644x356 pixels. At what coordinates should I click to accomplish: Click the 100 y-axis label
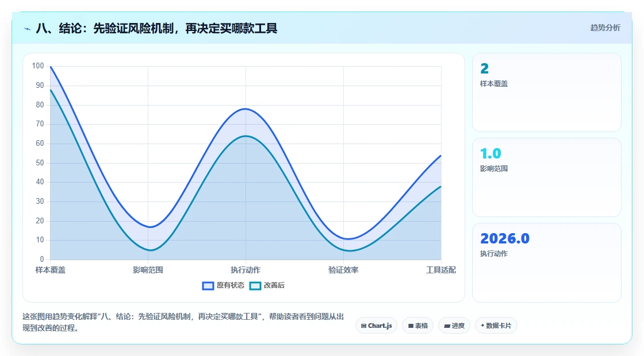[x=38, y=66]
